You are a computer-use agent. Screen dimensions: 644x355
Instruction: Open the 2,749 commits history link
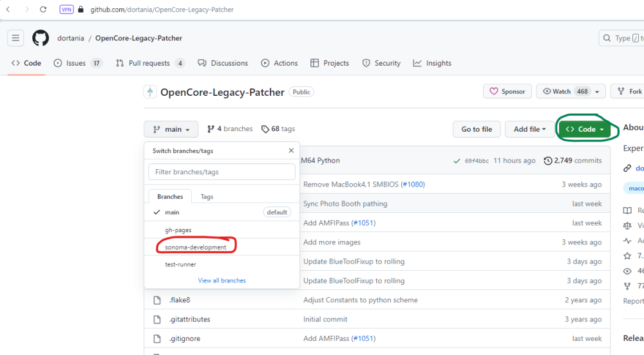(573, 161)
